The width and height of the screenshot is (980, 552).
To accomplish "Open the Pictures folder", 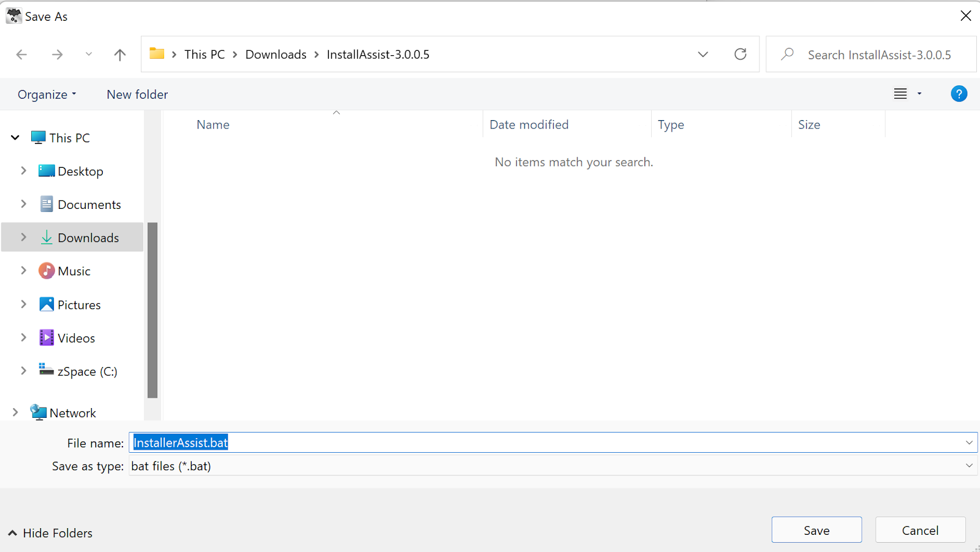I will point(79,304).
